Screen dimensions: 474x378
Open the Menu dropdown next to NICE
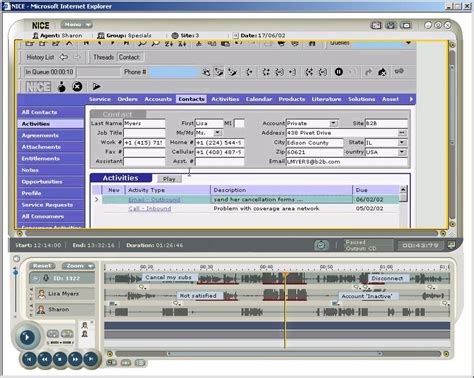point(77,25)
